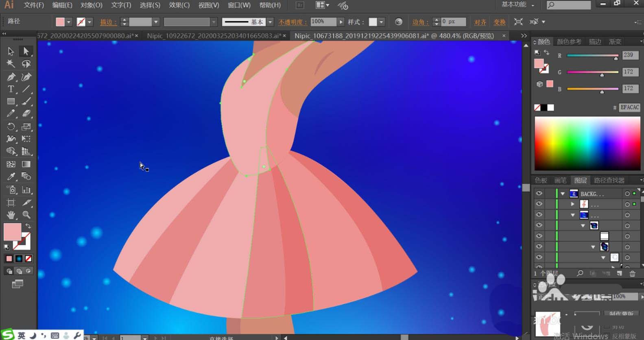Click the create new layer icon

click(x=619, y=274)
